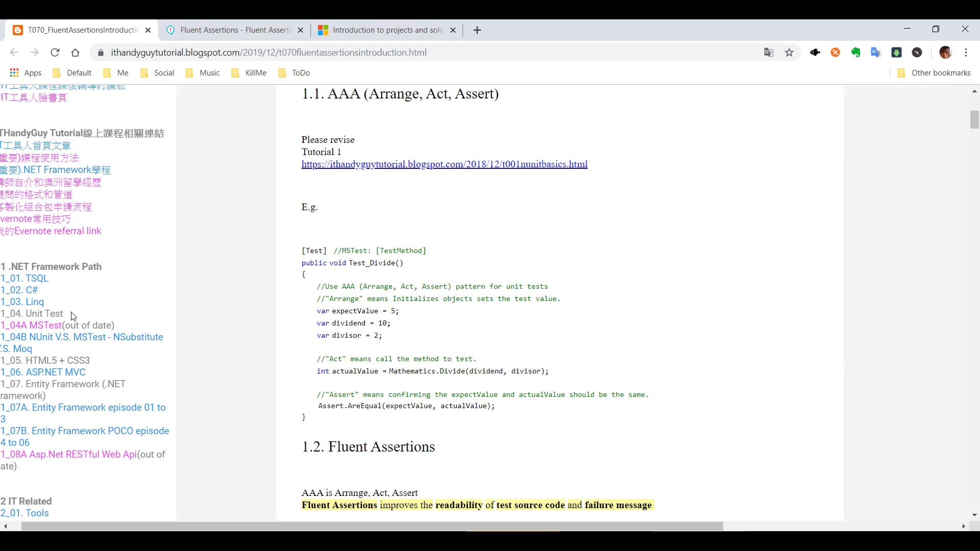Open the Ubuntu extension icon
980x551 pixels.
coord(836,52)
